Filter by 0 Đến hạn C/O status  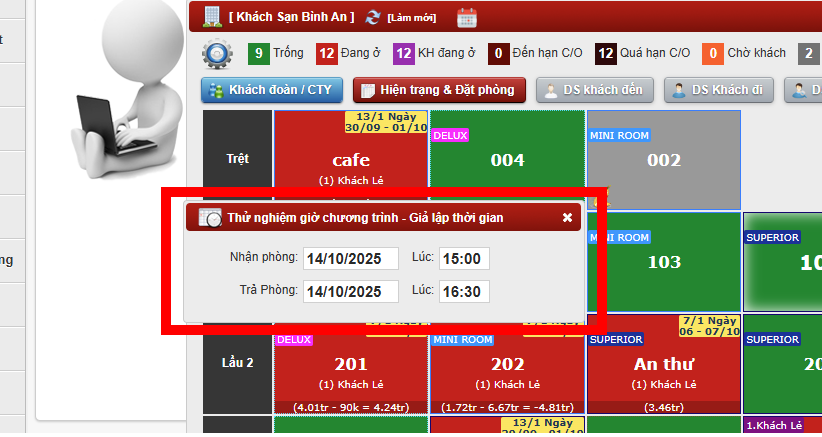pyautogui.click(x=535, y=53)
